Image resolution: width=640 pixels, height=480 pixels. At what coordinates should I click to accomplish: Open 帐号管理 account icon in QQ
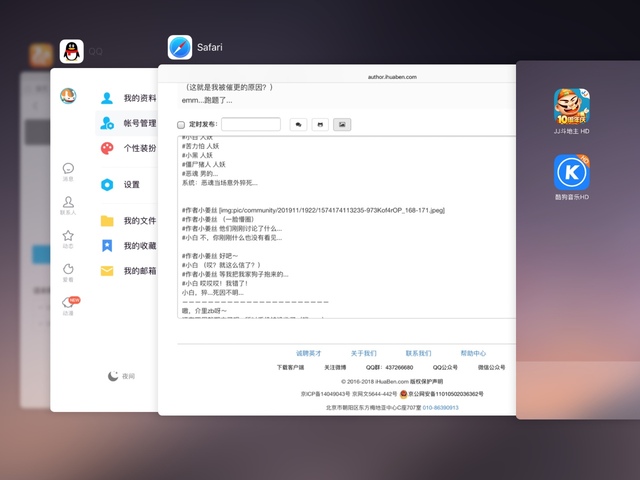point(107,123)
